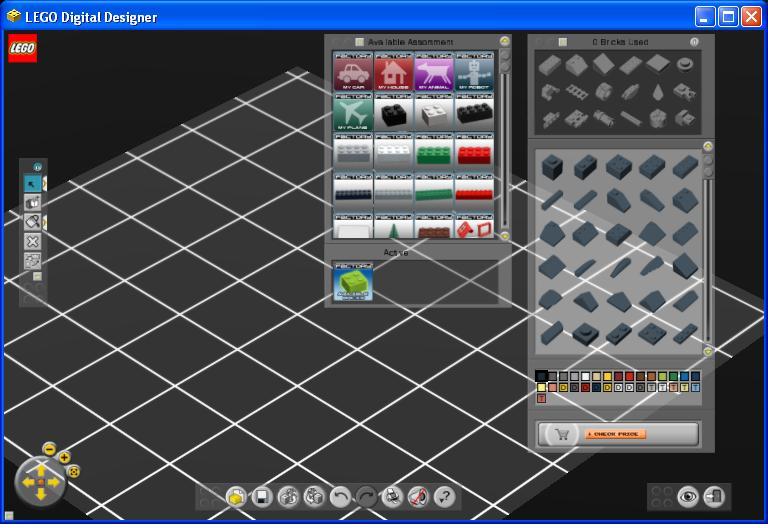Expand paint tool options arrow
Screen dimensions: 768x528
click(44, 222)
